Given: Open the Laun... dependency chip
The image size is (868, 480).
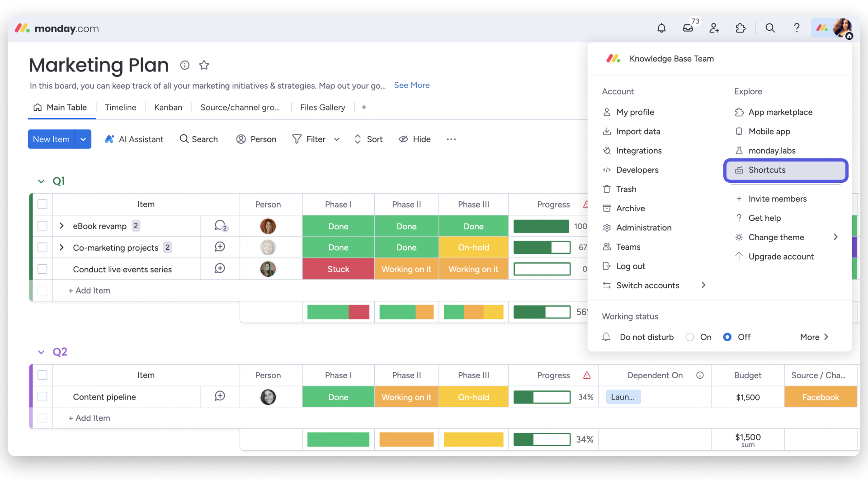Looking at the screenshot, I should [x=623, y=397].
